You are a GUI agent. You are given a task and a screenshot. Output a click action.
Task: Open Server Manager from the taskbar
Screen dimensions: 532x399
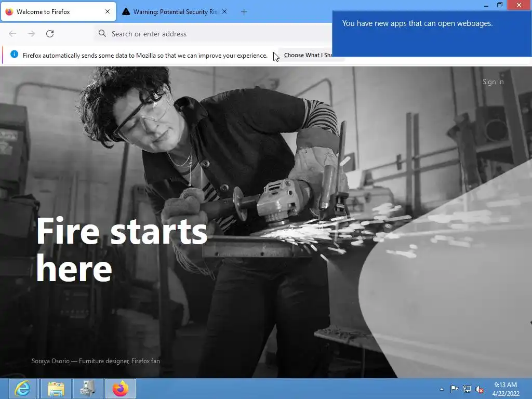tap(88, 389)
